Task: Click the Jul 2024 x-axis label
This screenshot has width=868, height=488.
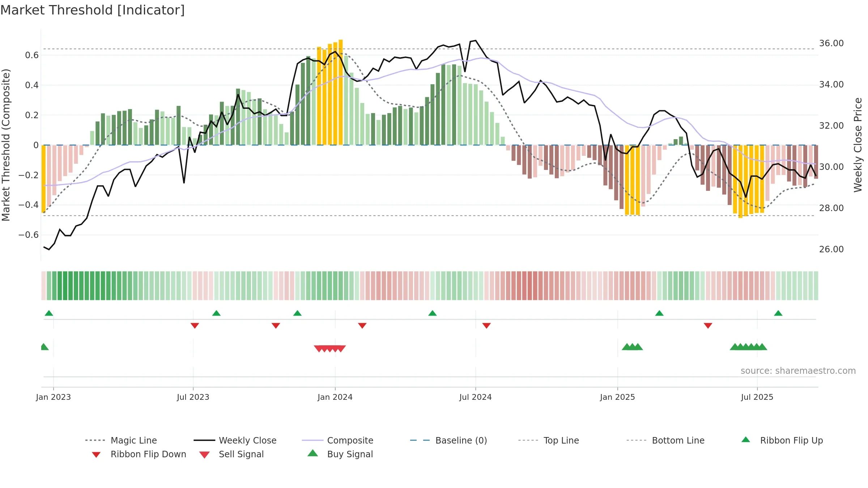Action: [x=476, y=397]
